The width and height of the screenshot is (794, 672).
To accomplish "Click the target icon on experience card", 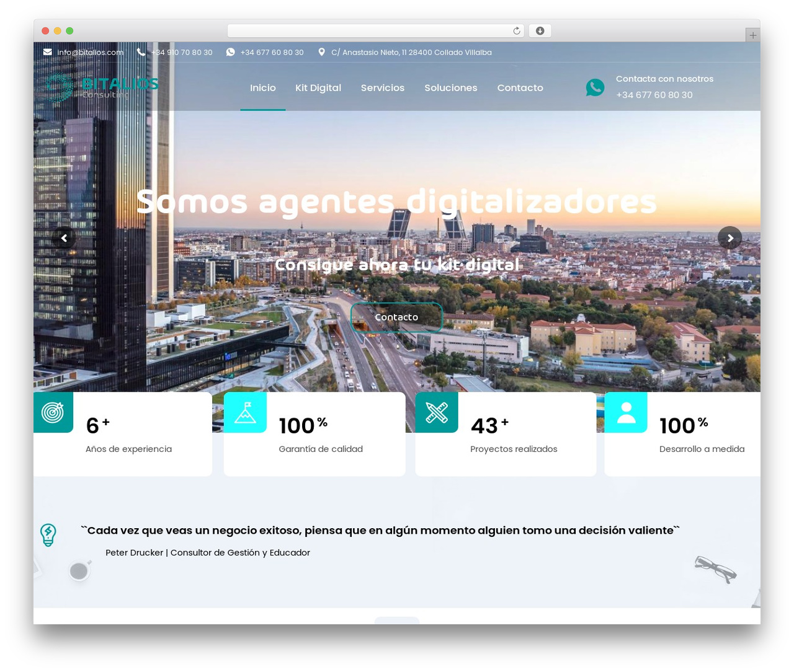I will coord(53,412).
